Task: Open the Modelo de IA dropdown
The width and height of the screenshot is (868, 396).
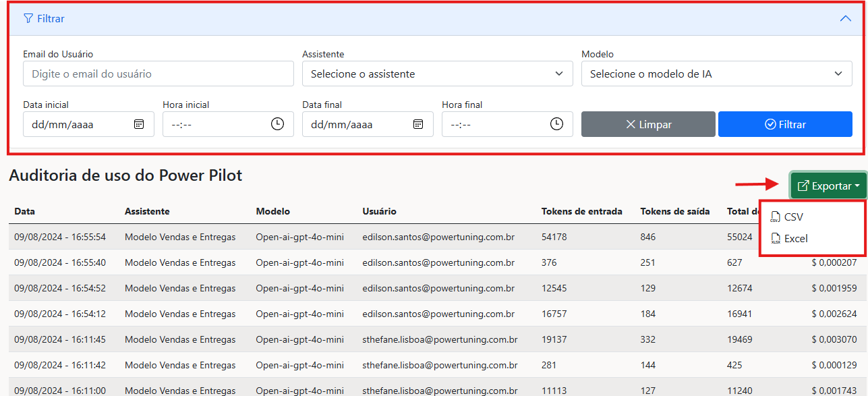Action: coord(716,74)
